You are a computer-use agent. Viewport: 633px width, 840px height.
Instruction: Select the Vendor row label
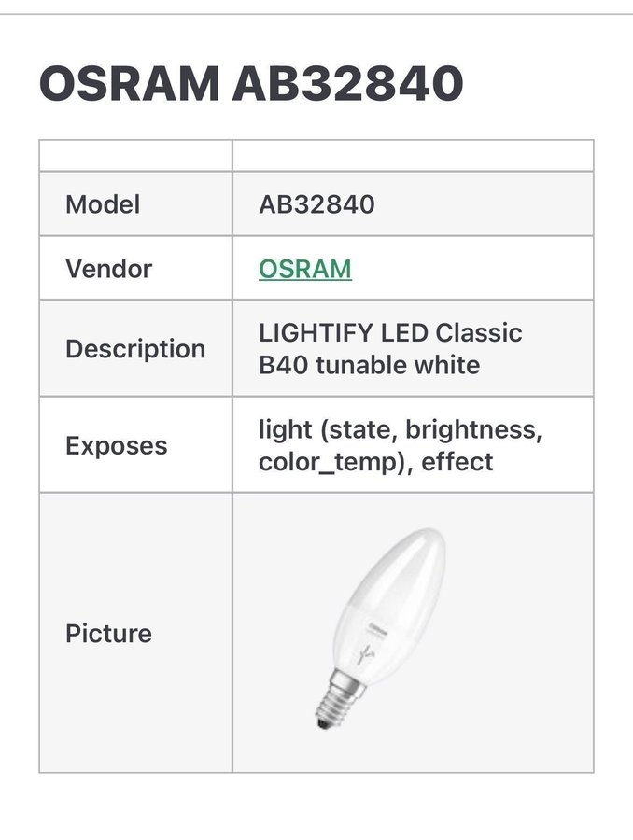click(x=108, y=269)
